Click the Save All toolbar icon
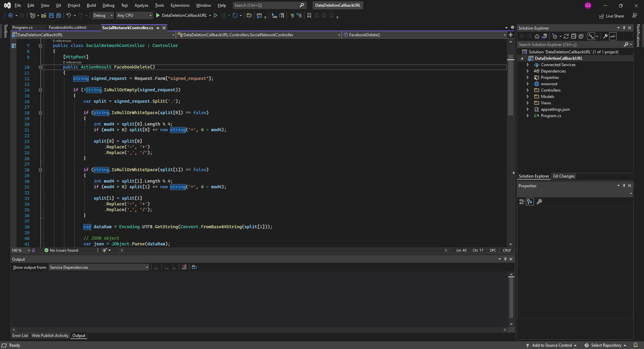 pos(58,15)
